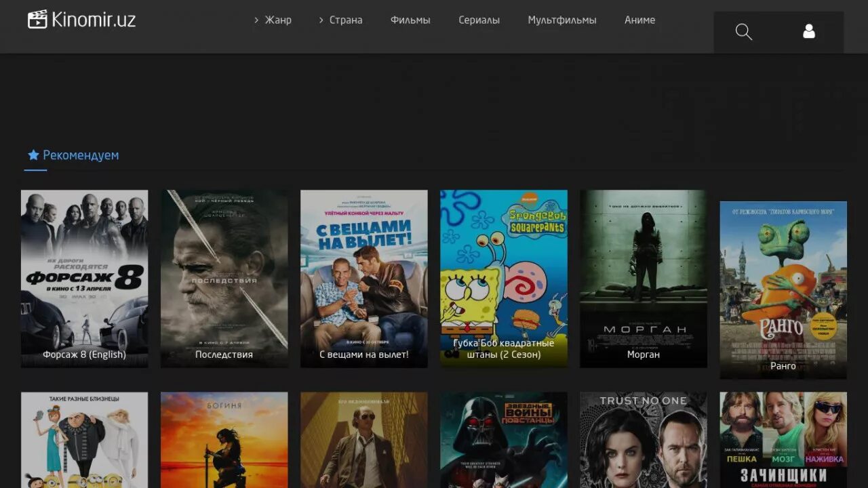Open the Губка Боб квадратные штаны poster
This screenshot has height=488, width=868.
coord(504,279)
